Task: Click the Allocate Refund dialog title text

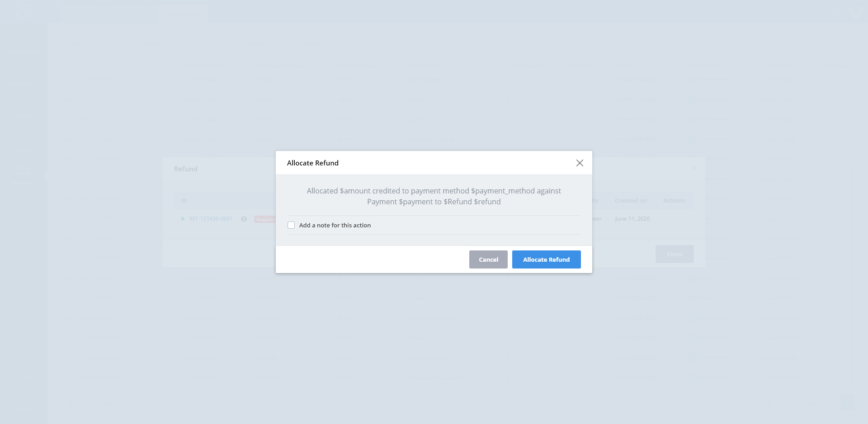Action: [313, 163]
